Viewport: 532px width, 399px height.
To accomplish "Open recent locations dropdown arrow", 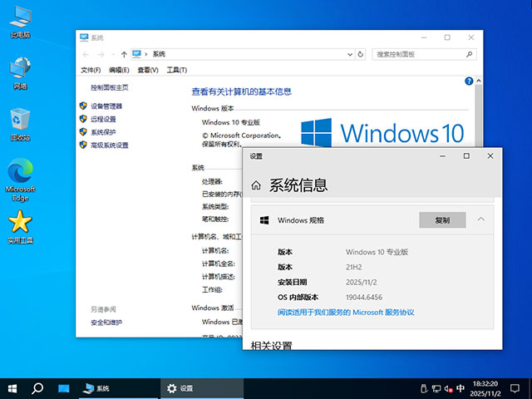I will (113, 54).
